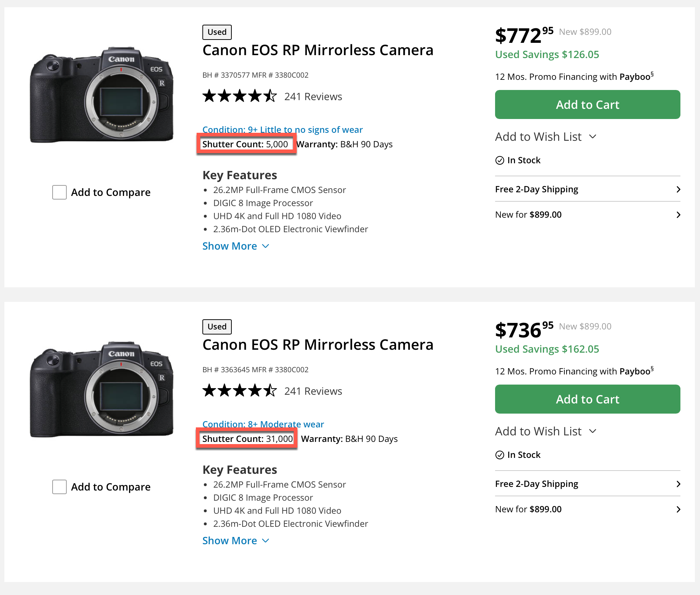Screen dimensions: 700x595
Task: Check Add to Compare for the $736.95 camera
Action: (59, 487)
